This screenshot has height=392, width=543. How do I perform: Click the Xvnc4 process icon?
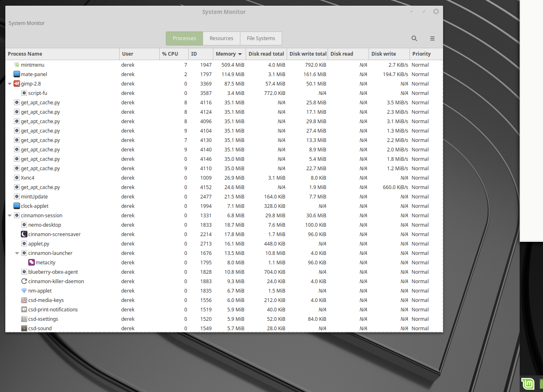click(17, 178)
